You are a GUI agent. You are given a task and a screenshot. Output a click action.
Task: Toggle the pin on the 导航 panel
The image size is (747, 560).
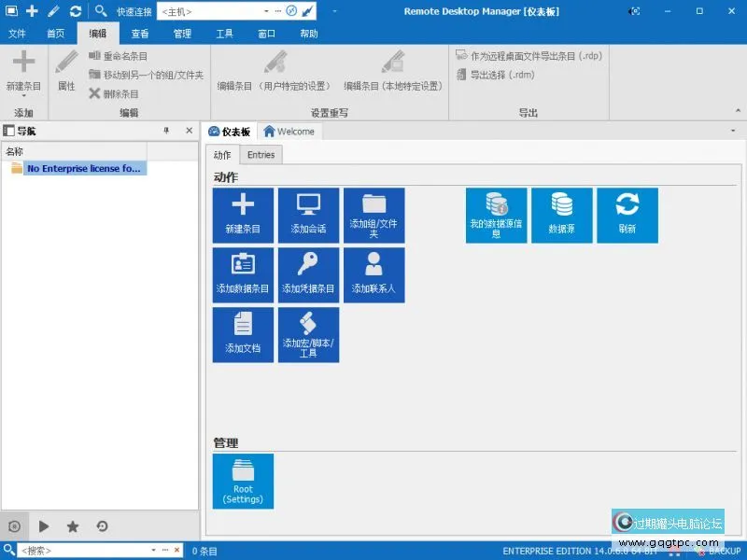pos(167,132)
